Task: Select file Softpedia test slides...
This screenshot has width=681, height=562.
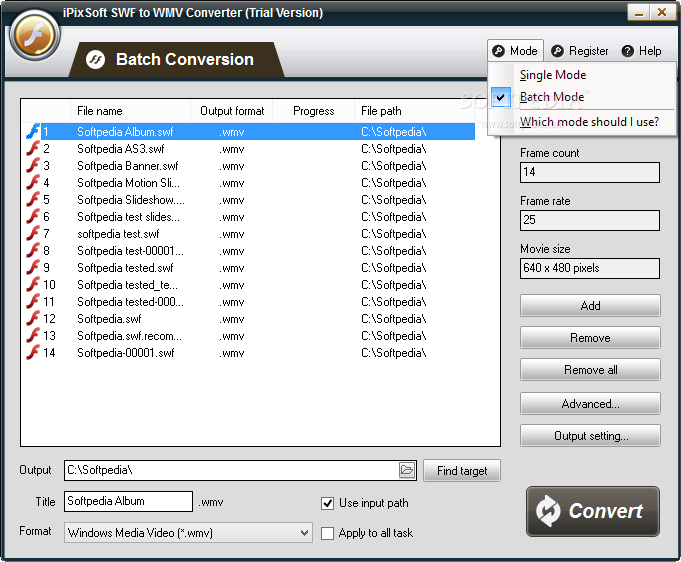Action: click(x=128, y=217)
